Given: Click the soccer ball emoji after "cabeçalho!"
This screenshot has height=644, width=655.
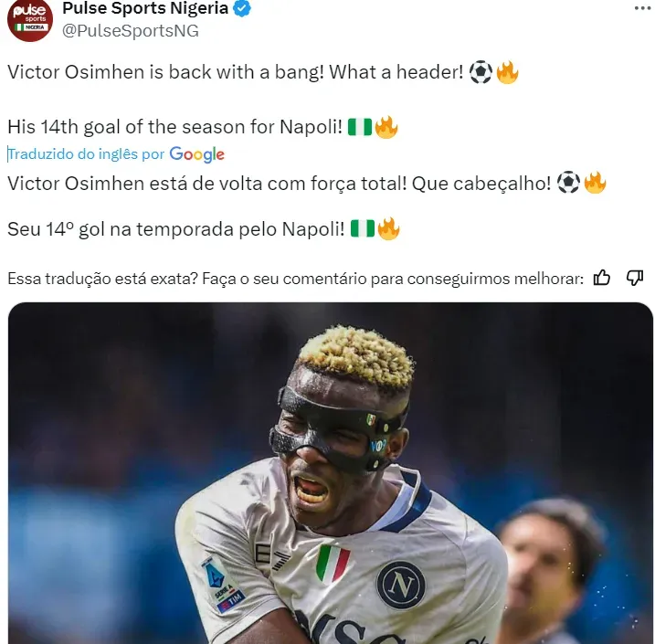Looking at the screenshot, I should (568, 183).
